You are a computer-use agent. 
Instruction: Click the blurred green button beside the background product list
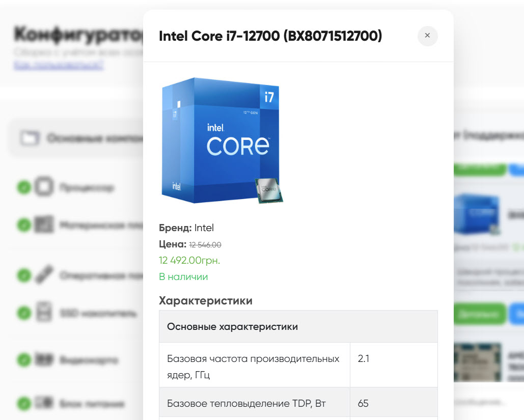point(480,314)
